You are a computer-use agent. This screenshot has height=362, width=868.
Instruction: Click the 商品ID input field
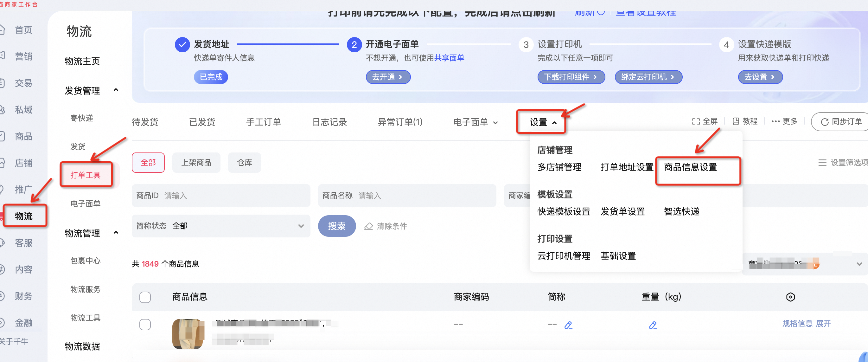click(221, 196)
